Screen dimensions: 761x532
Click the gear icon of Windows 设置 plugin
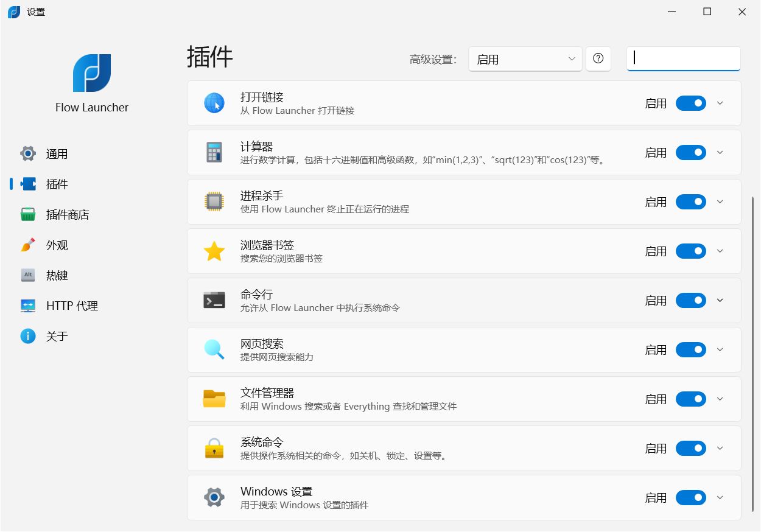(x=214, y=498)
